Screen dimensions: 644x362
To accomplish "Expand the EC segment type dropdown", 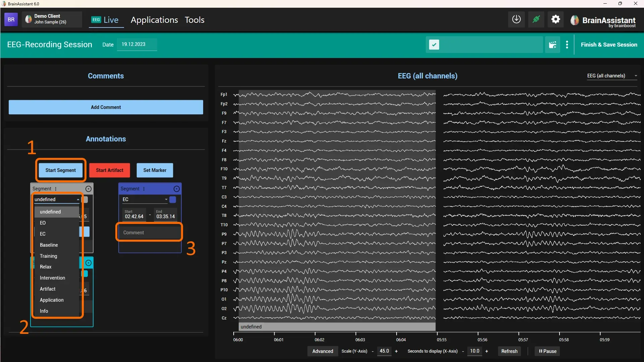I will click(144, 199).
